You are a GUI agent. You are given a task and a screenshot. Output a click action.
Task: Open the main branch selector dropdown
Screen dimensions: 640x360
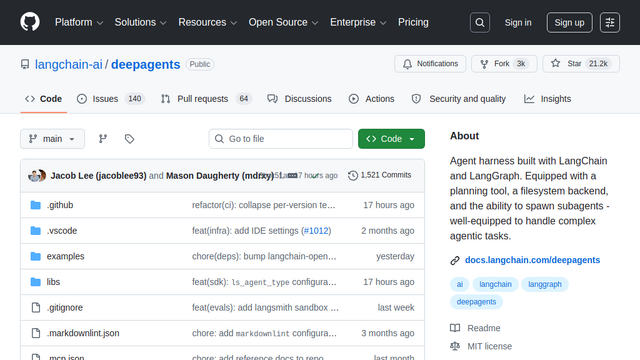point(53,139)
